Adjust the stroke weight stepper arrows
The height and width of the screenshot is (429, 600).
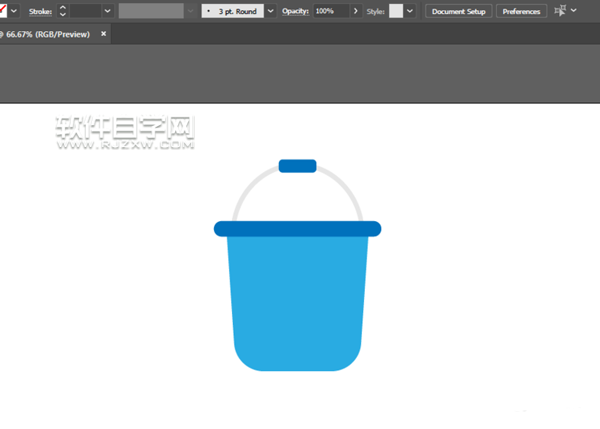(63, 11)
